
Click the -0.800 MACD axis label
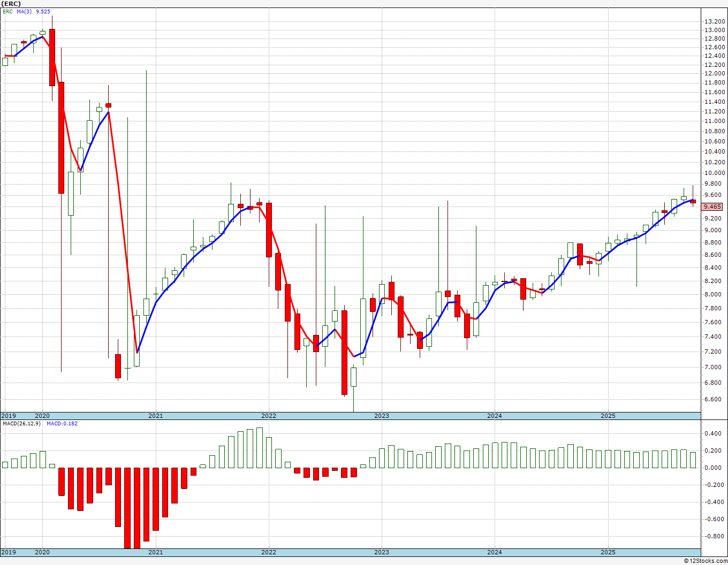tap(714, 536)
